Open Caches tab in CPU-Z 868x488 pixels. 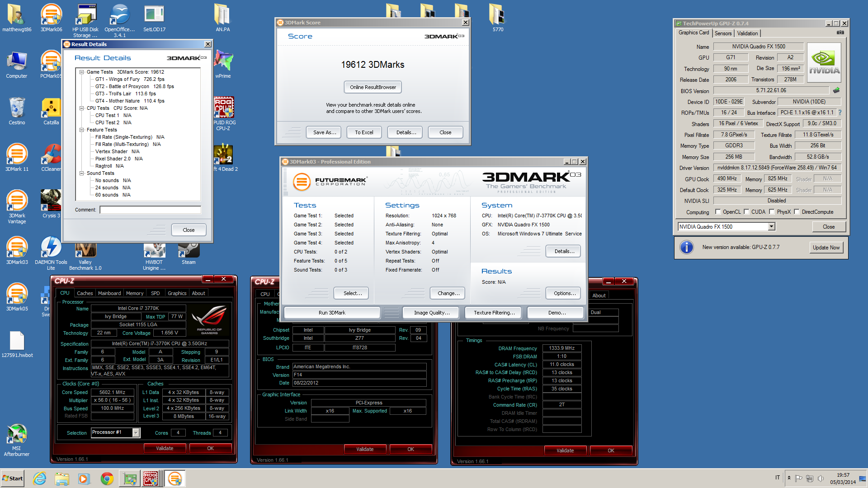(x=85, y=293)
